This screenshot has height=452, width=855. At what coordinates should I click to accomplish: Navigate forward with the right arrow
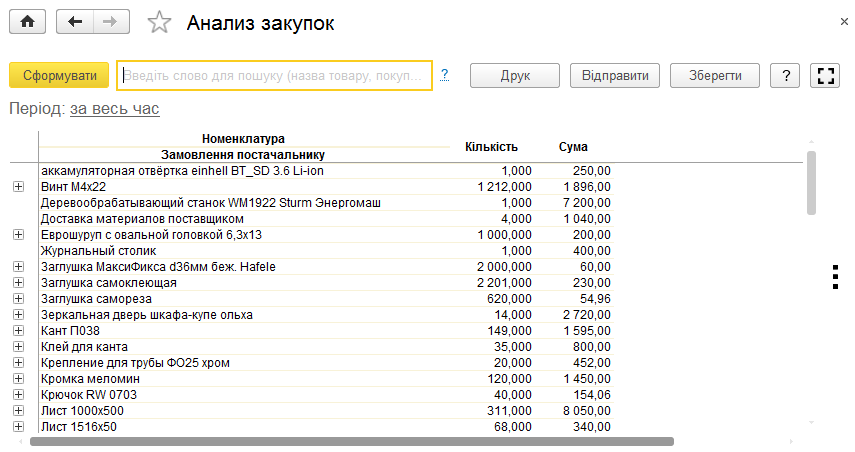(x=111, y=22)
